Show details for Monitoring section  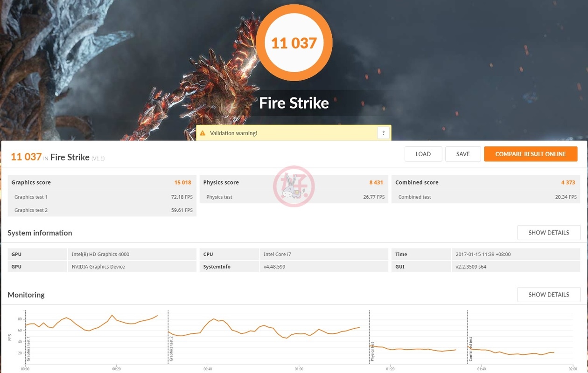549,295
